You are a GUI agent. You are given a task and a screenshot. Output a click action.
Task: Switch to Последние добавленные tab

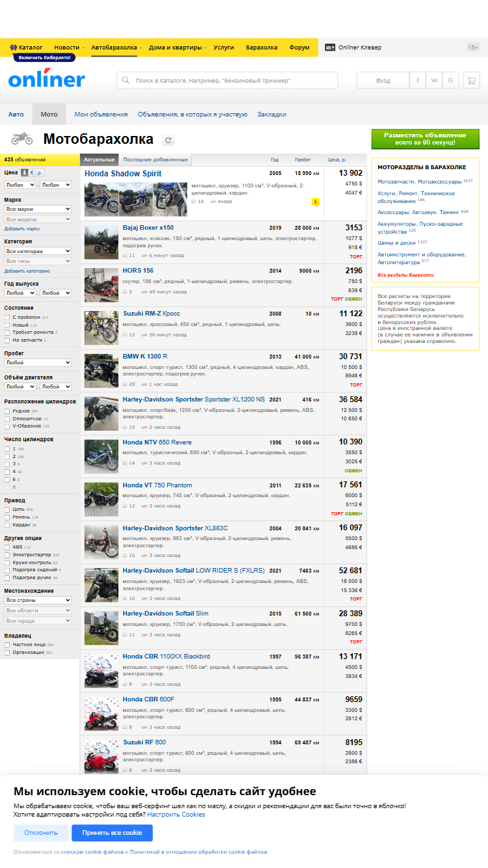pyautogui.click(x=156, y=159)
